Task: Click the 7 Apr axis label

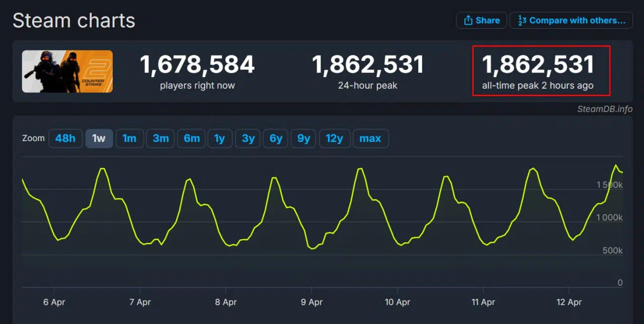Action: coord(140,302)
